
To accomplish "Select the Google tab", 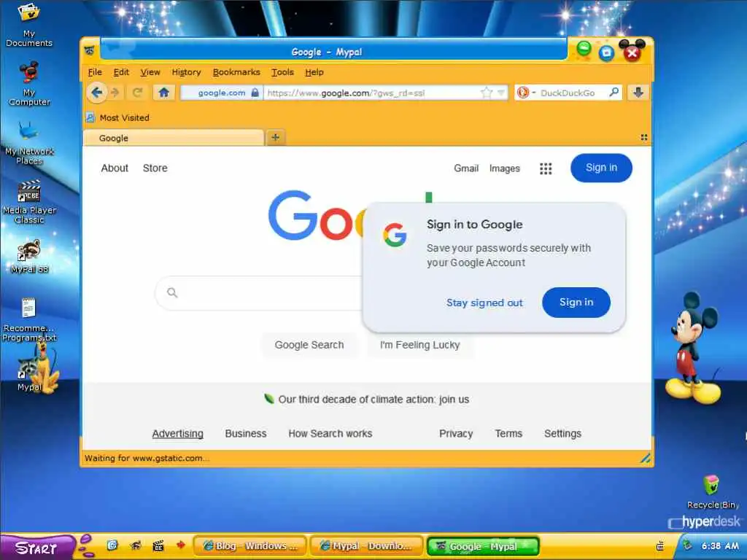I will coord(174,138).
